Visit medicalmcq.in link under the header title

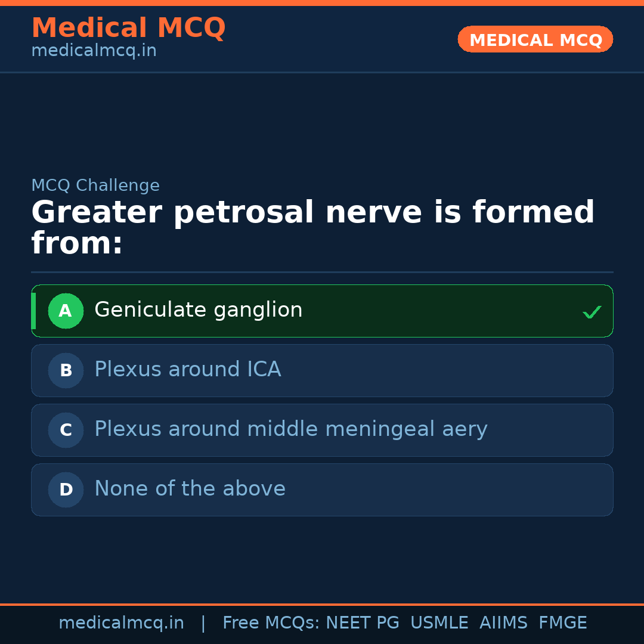click(x=94, y=51)
